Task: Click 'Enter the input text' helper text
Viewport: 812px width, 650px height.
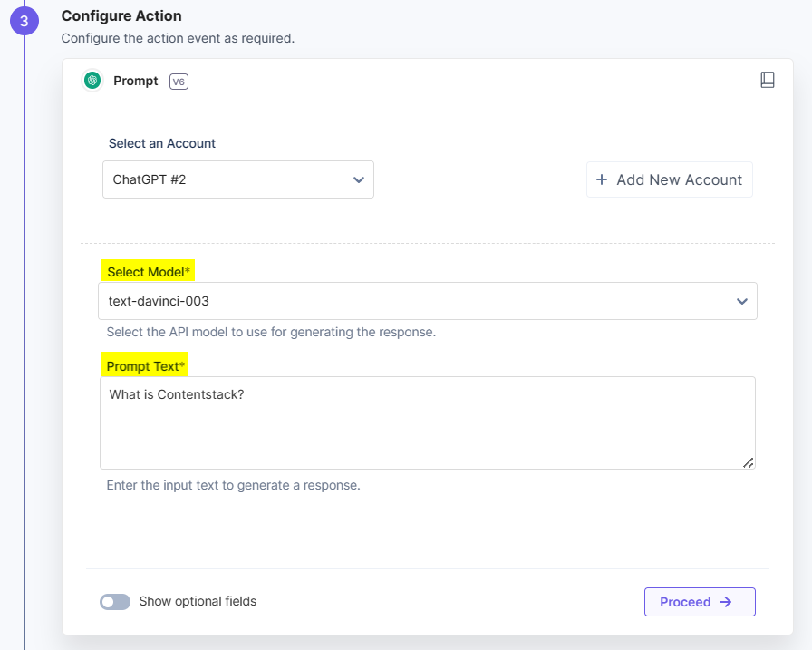Action: coord(233,485)
